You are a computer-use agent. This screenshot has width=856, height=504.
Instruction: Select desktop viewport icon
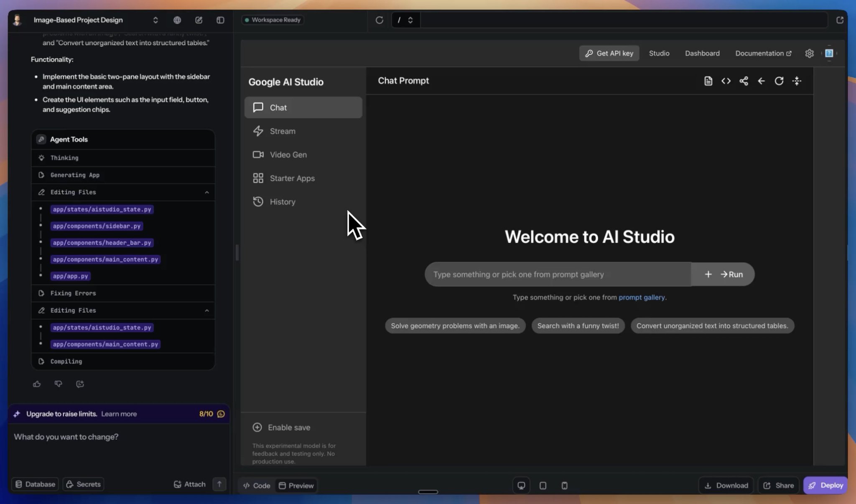pos(521,486)
